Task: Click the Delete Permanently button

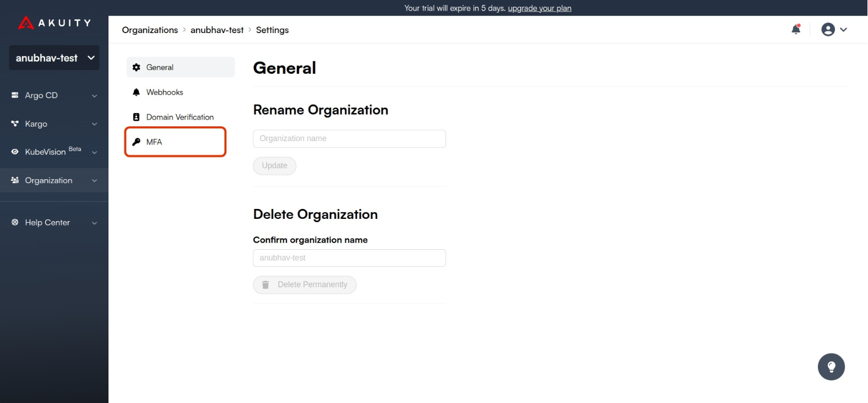Action: pyautogui.click(x=305, y=285)
